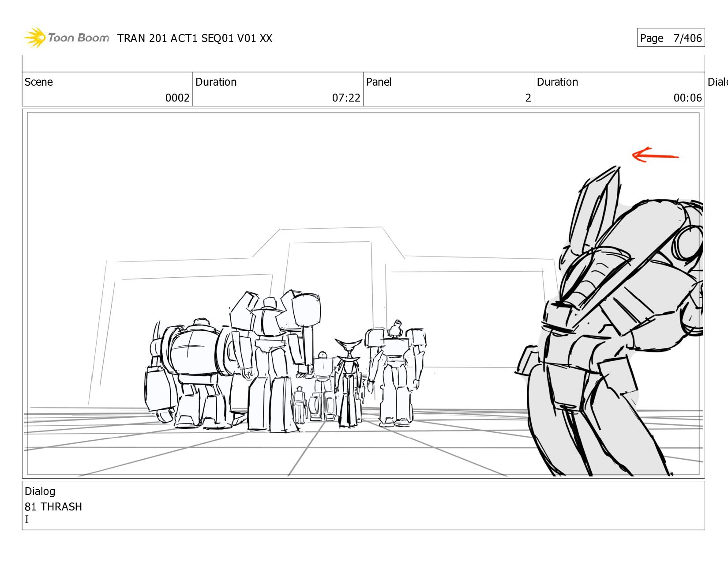Click the small human figure among robots
728x563 pixels.
click(x=300, y=404)
